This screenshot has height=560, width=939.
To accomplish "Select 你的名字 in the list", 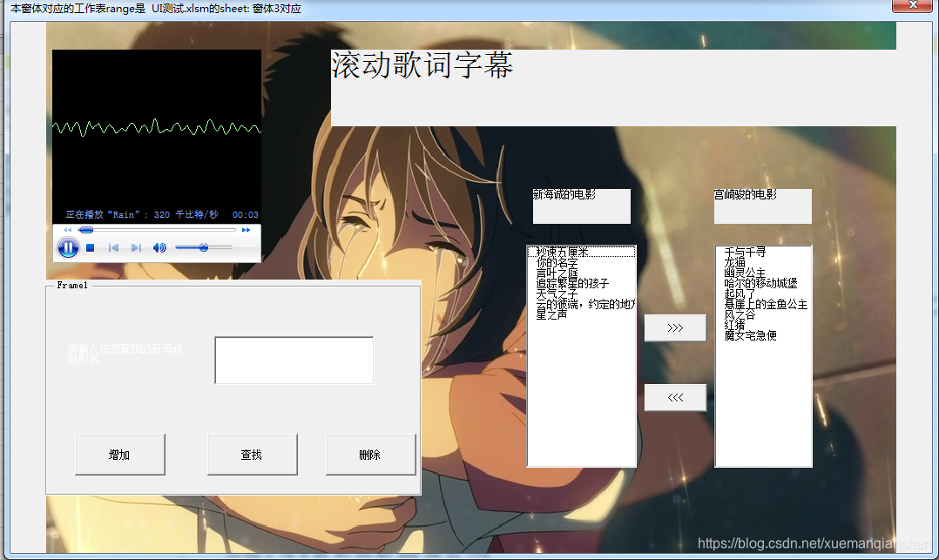I will click(581, 262).
